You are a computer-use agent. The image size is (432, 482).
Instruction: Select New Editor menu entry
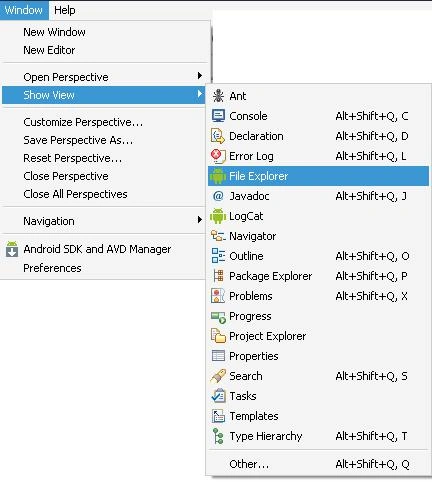pos(49,50)
